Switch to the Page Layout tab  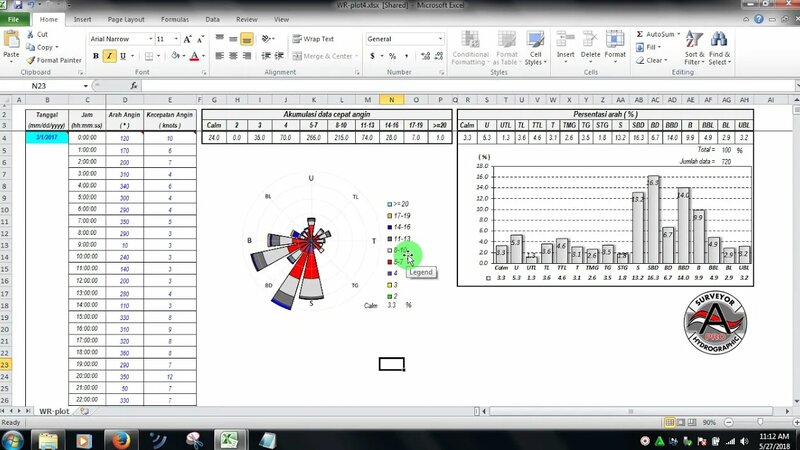[x=126, y=19]
